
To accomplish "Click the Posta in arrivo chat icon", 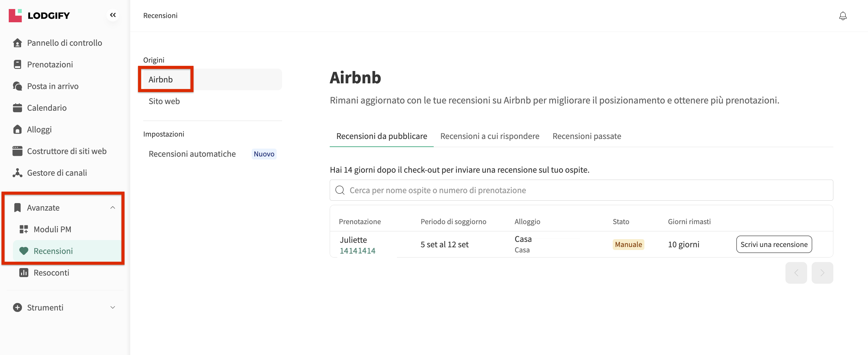I will click(17, 86).
